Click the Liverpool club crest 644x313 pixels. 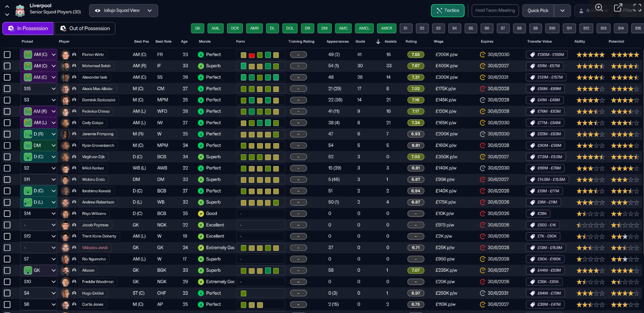(20, 10)
